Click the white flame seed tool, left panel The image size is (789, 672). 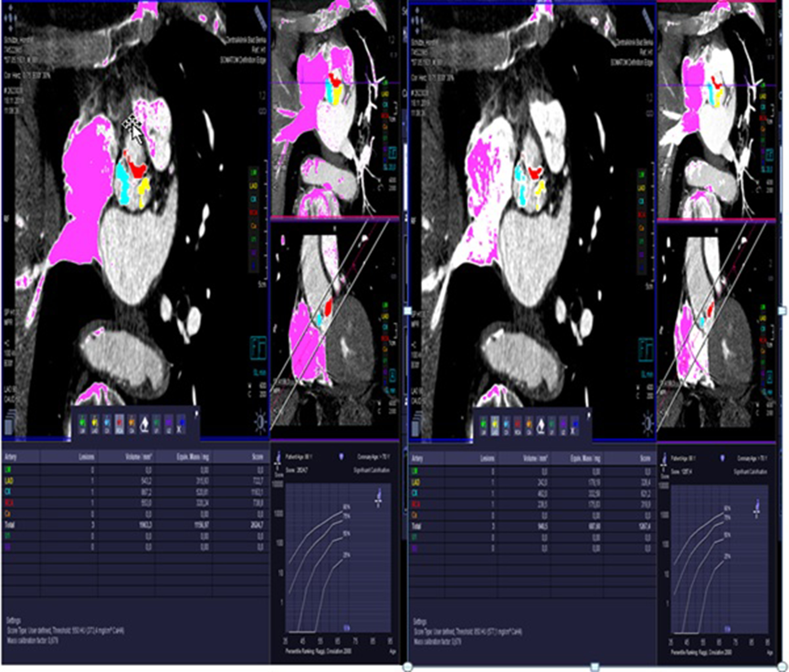[144, 425]
